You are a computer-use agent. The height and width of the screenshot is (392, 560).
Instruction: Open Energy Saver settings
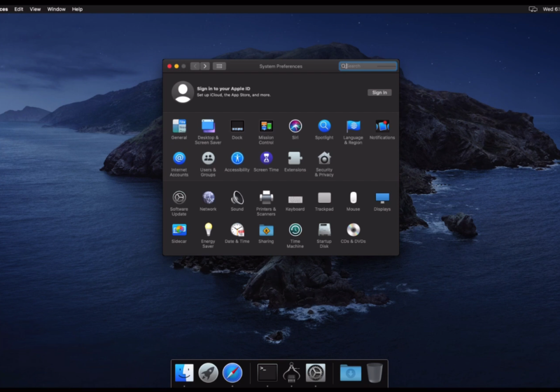tap(208, 230)
